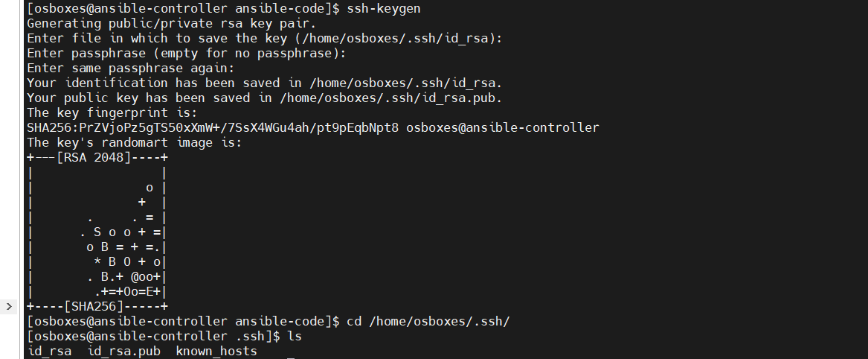Click 'The key's randomart image is:' line
This screenshot has height=359, width=868.
coord(134,143)
